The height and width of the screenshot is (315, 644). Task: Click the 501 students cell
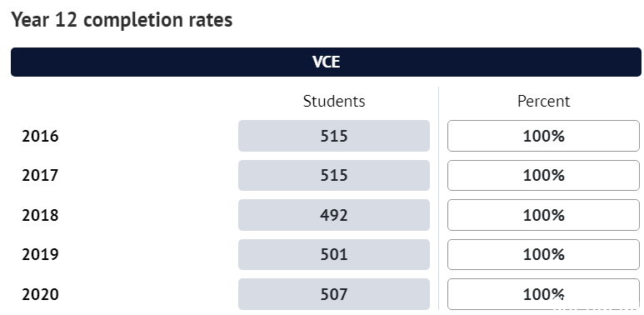334,254
